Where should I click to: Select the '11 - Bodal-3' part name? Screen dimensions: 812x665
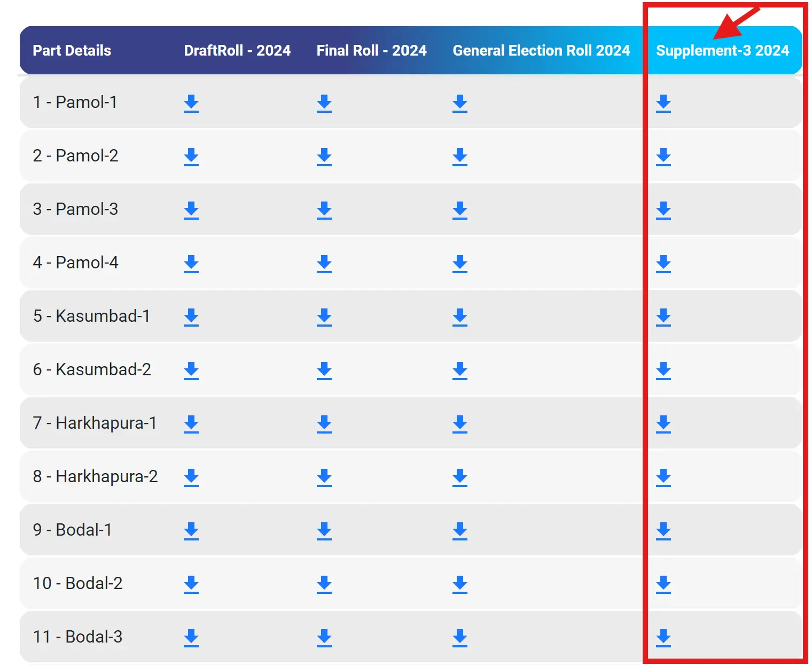[x=77, y=637]
